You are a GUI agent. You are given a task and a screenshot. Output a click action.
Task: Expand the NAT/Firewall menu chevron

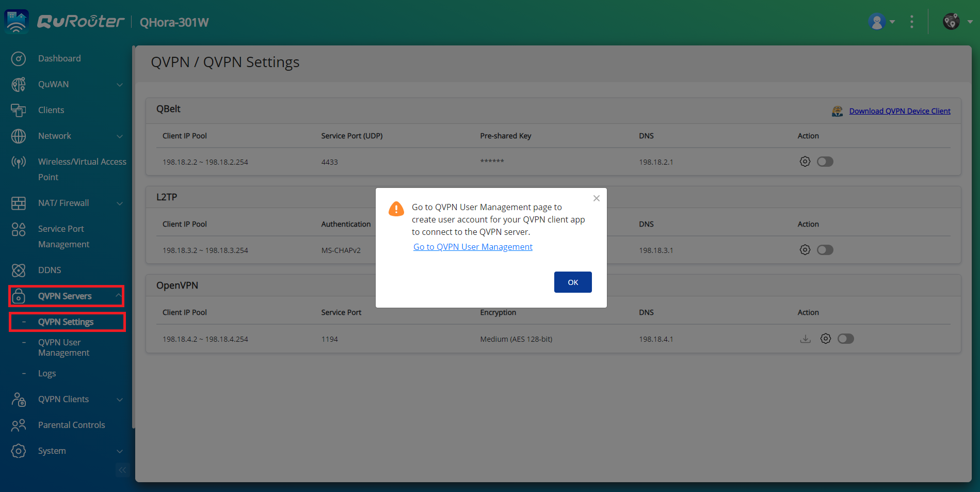tap(120, 203)
